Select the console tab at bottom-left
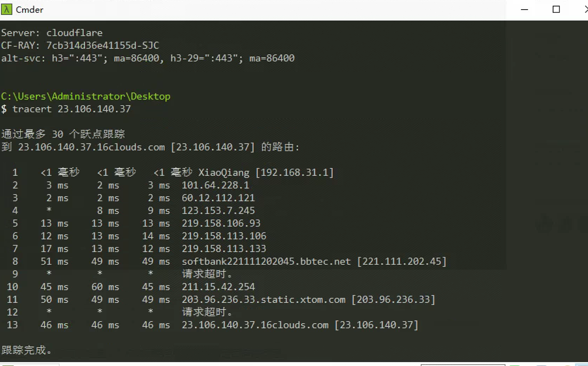 (31, 365)
